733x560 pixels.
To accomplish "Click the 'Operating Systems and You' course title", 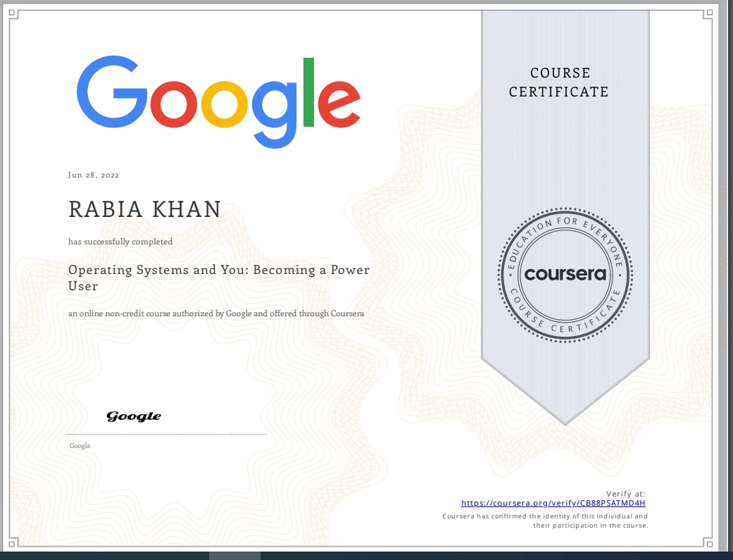I will (219, 278).
